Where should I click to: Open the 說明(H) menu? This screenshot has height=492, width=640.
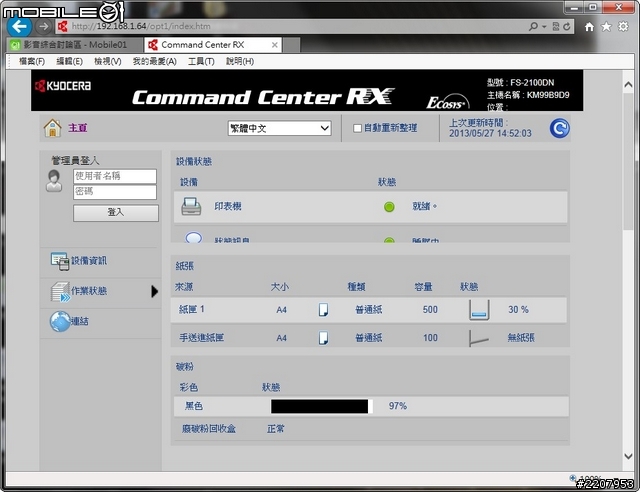click(x=240, y=61)
